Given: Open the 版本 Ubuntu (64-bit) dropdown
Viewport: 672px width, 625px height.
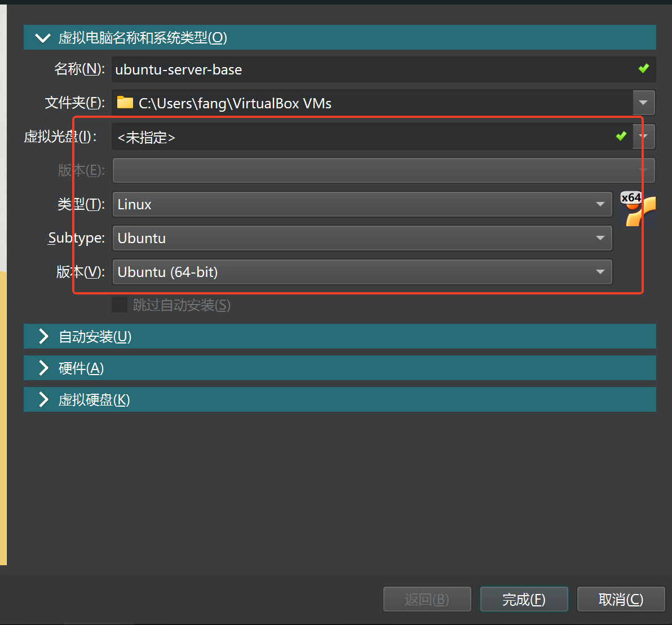Looking at the screenshot, I should [x=362, y=272].
